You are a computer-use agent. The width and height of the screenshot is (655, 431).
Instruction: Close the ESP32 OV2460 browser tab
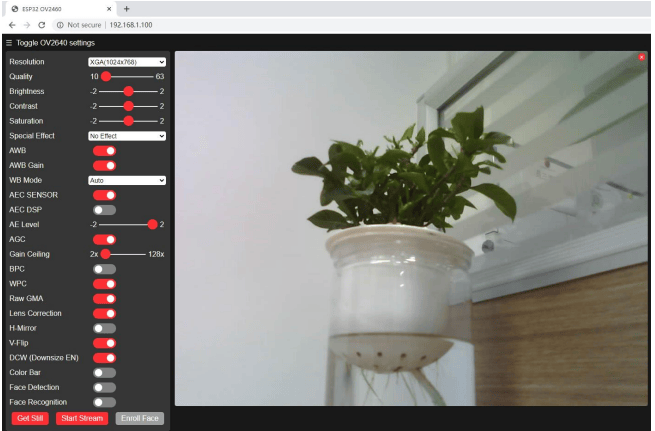point(109,9)
